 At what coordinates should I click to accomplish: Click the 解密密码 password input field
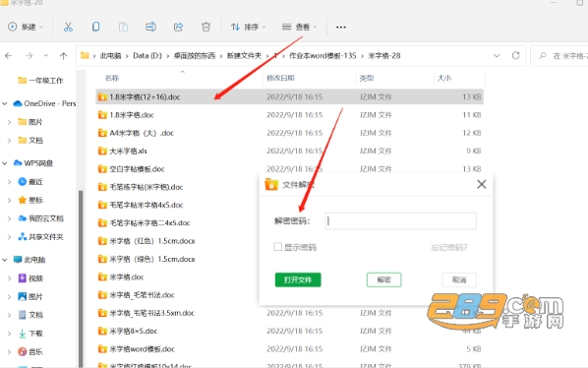click(x=400, y=221)
